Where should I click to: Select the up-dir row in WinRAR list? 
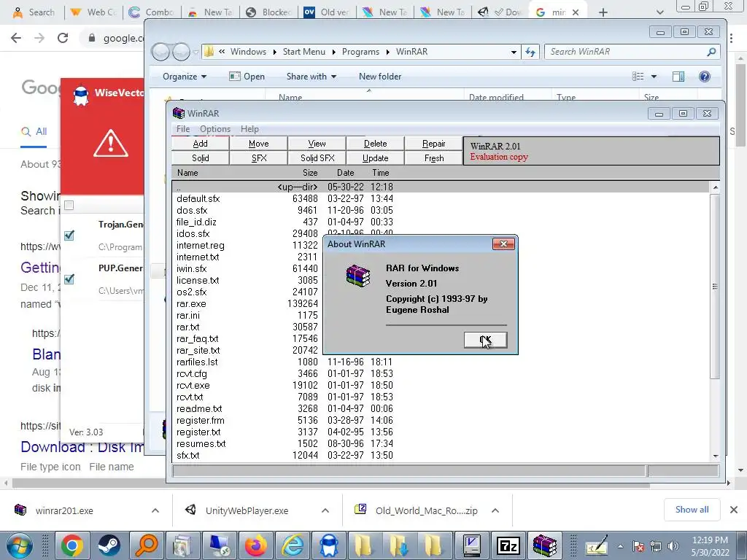pyautogui.click(x=441, y=187)
